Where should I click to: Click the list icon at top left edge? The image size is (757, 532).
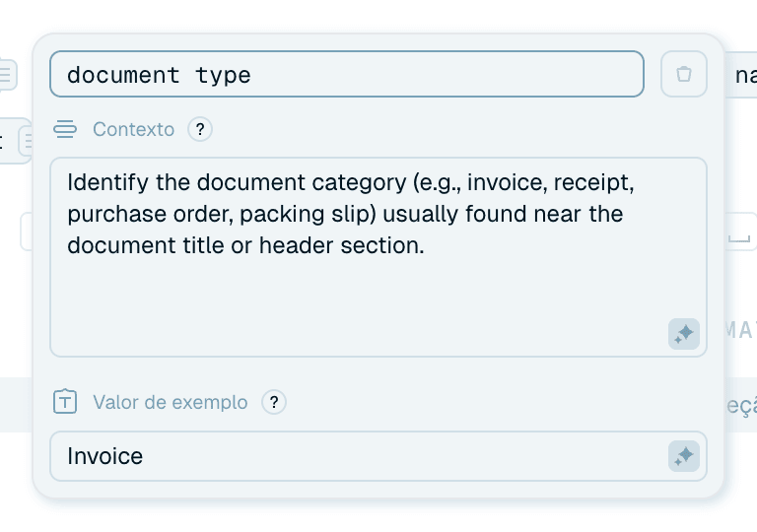point(7,74)
